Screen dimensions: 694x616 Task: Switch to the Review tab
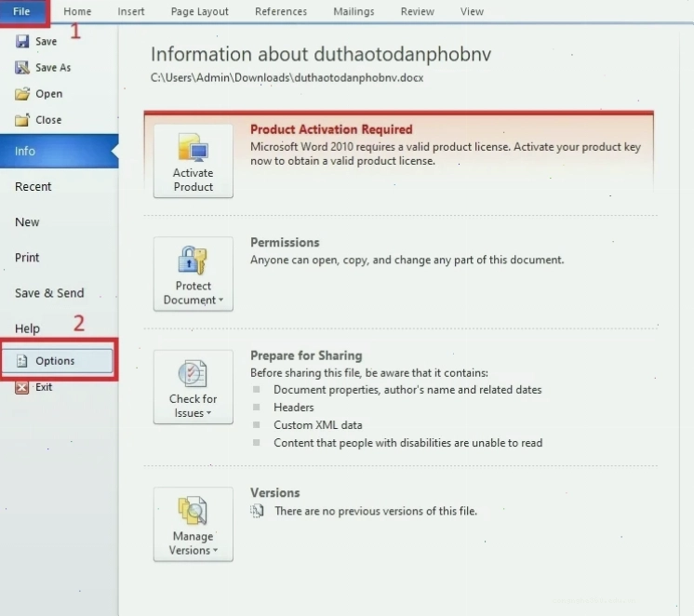[417, 11]
